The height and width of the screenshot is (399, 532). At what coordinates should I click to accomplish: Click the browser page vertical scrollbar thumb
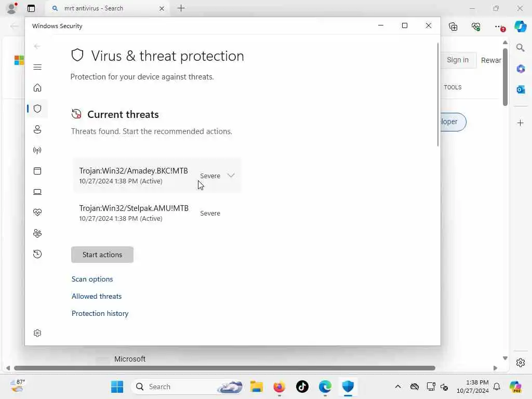point(505,77)
